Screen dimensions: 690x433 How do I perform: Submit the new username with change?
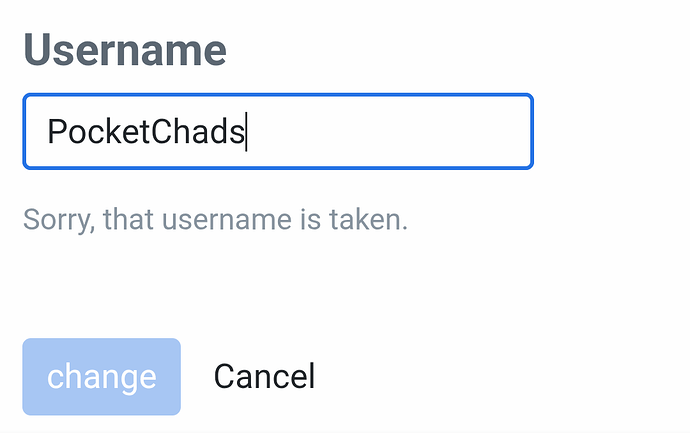click(102, 377)
